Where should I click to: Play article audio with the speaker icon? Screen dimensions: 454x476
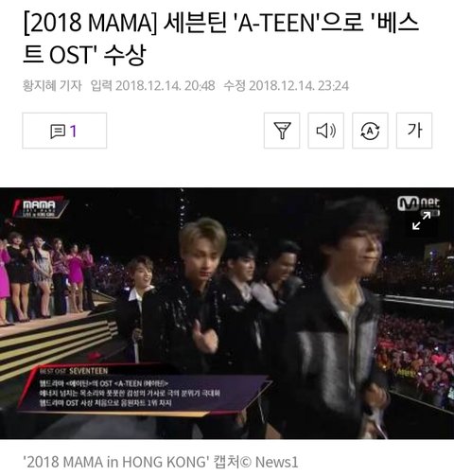tap(326, 131)
